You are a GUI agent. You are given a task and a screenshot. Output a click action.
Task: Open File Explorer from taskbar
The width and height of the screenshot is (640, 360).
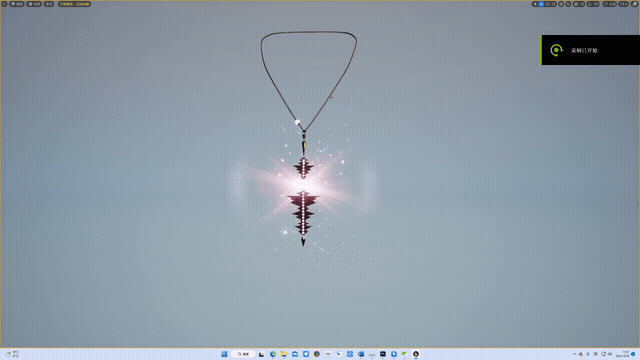coord(284,354)
